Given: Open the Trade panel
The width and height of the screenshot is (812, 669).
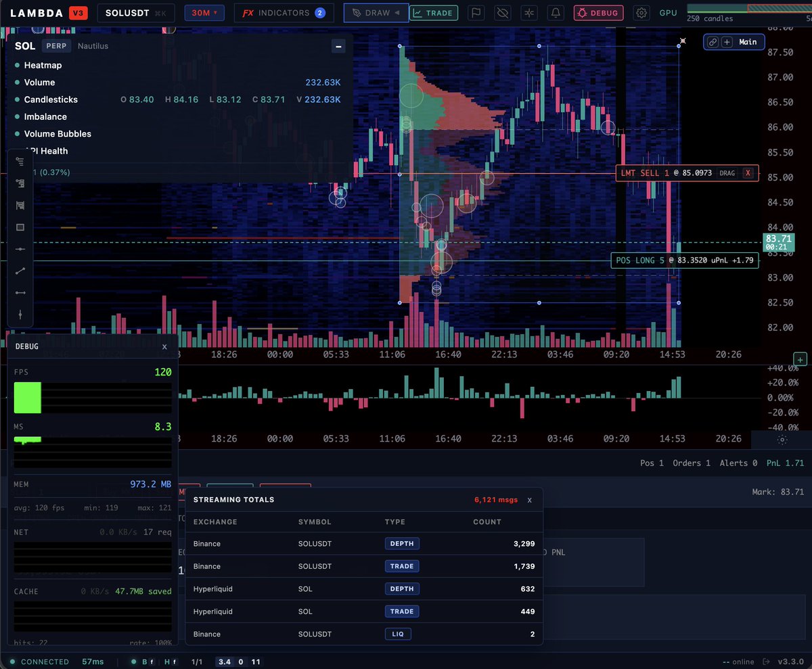Looking at the screenshot, I should [x=434, y=13].
